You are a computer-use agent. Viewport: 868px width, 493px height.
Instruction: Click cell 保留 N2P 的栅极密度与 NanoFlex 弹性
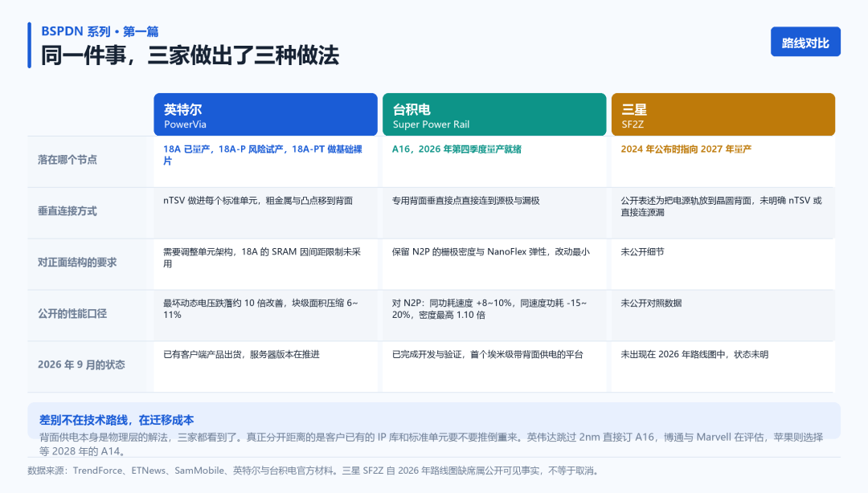coord(494,264)
